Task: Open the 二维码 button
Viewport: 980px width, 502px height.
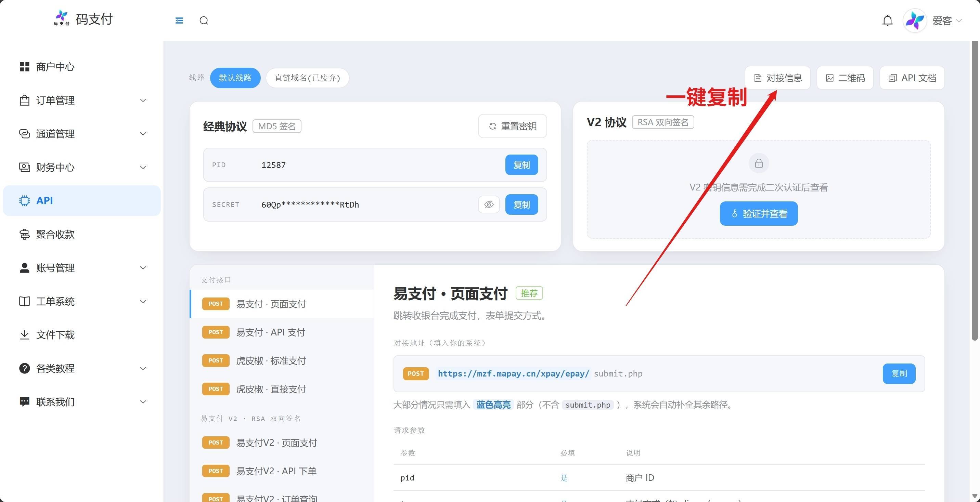Action: coord(845,78)
